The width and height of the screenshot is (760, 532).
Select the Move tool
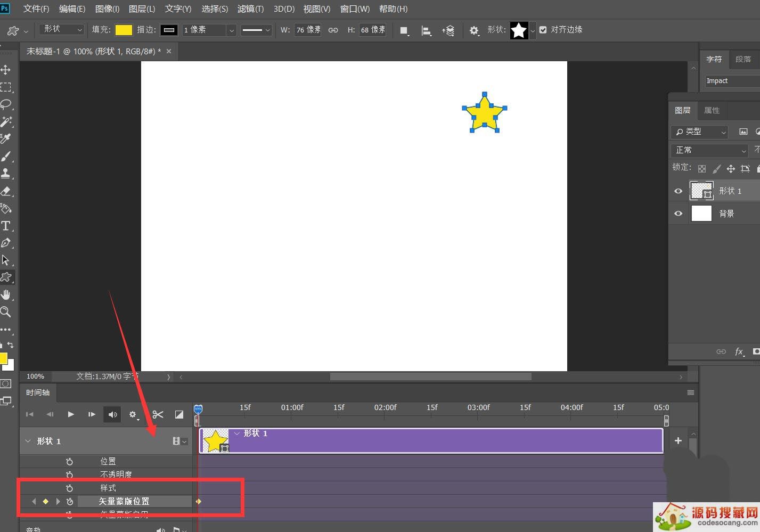point(6,70)
